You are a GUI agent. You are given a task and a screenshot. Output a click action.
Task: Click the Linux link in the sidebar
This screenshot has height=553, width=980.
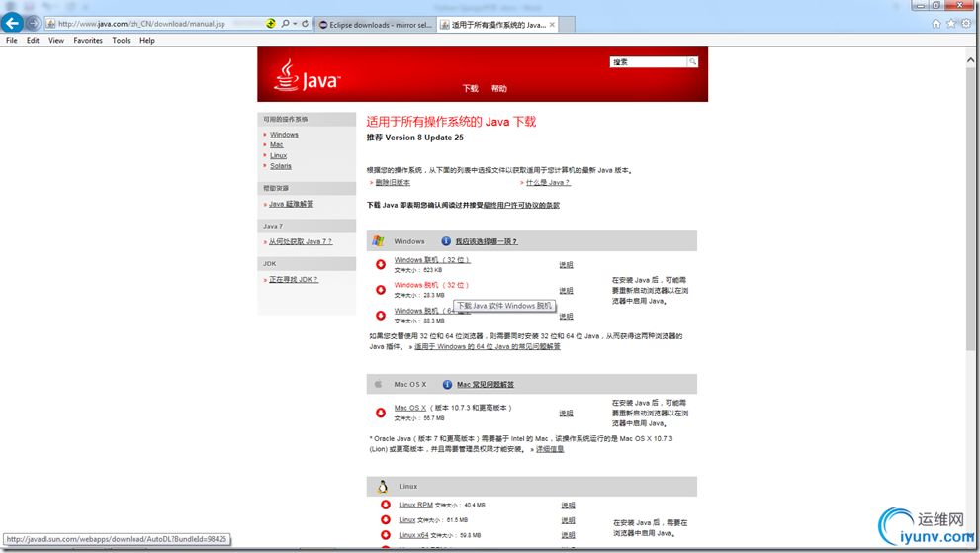pos(279,155)
